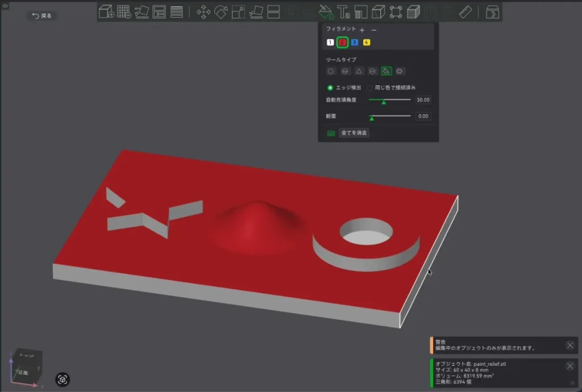Click the cracked cube toolbar icon
Image resolution: width=582 pixels, height=392 pixels.
pyautogui.click(x=378, y=12)
